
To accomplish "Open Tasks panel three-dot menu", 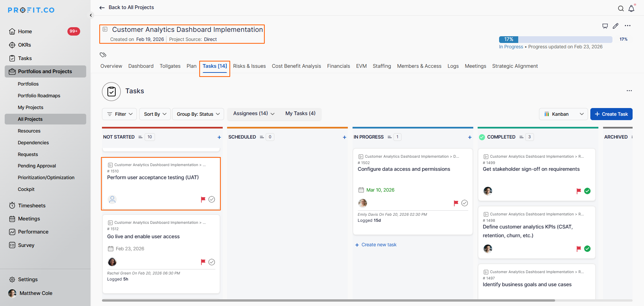I will [629, 91].
